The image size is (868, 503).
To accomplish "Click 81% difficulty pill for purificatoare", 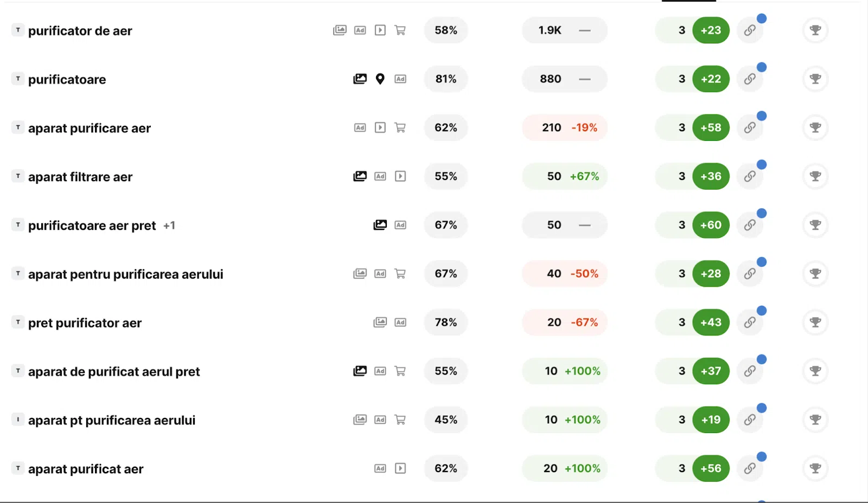I will click(x=446, y=79).
